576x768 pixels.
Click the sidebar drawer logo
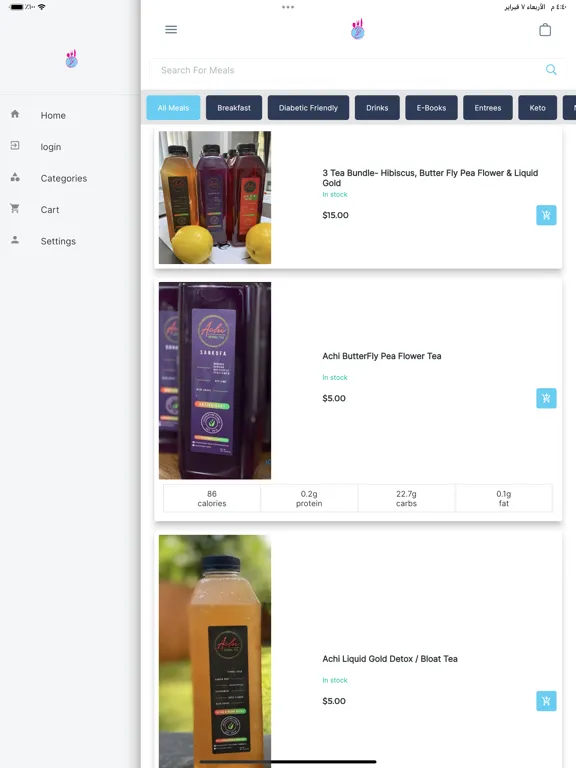[72, 59]
